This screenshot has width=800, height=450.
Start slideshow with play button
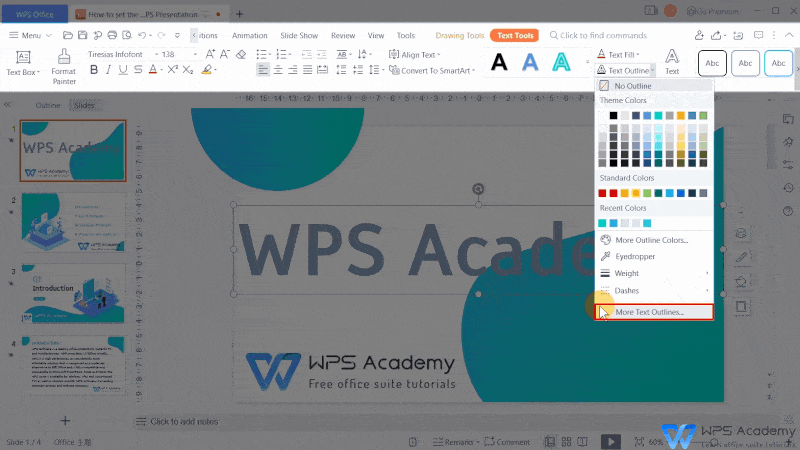(611, 441)
